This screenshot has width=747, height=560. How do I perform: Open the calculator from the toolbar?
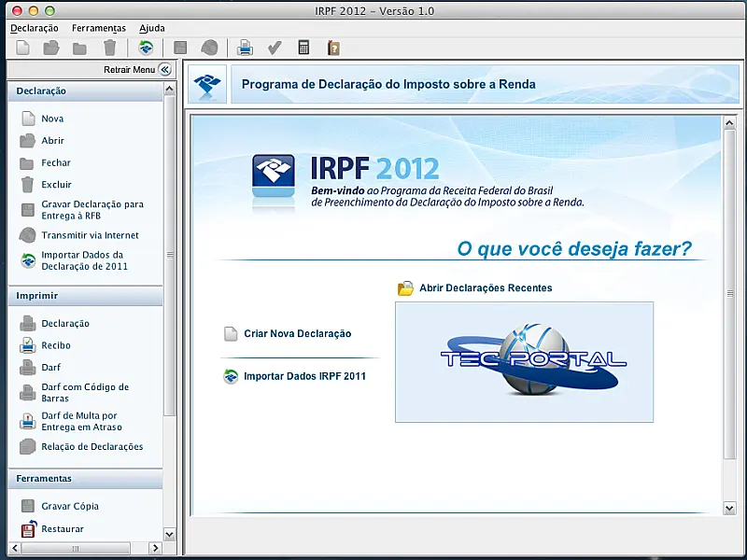point(303,48)
